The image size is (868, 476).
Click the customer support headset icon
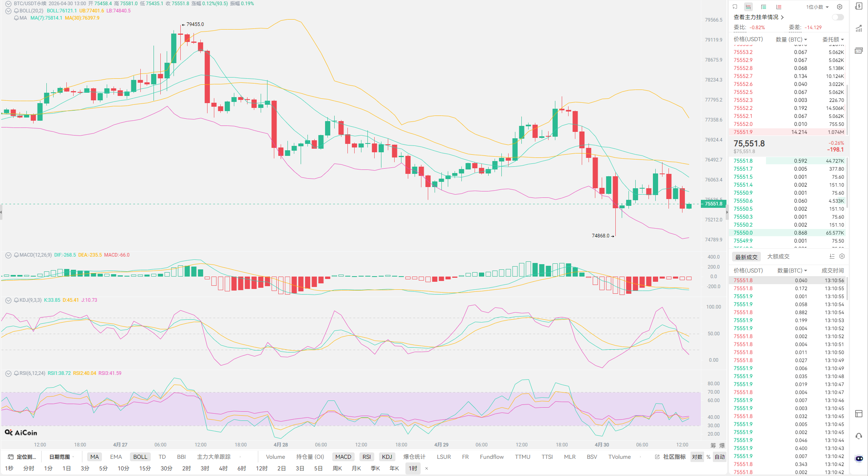[859, 436]
